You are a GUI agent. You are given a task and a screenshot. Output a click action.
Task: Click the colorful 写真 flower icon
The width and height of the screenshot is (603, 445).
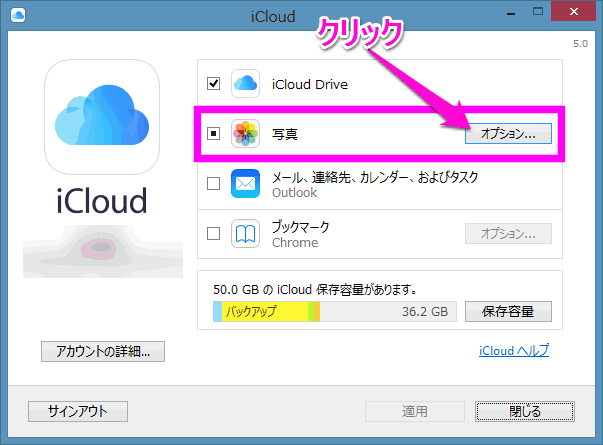click(246, 133)
